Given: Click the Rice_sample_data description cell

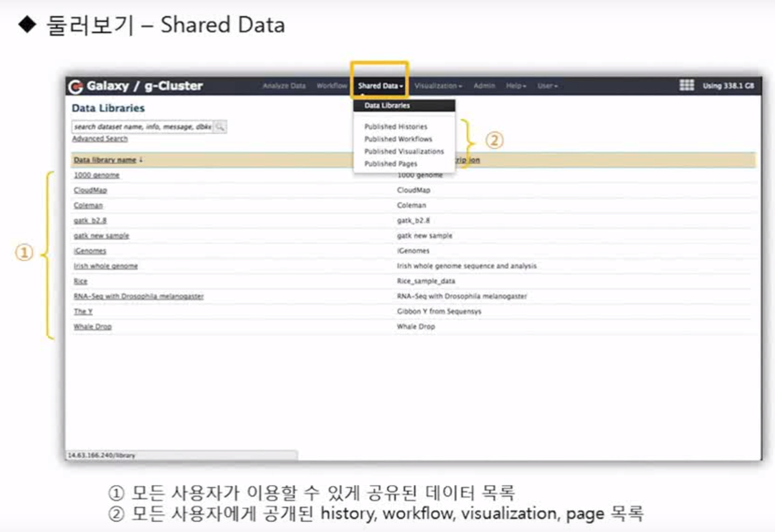Looking at the screenshot, I should coord(426,281).
